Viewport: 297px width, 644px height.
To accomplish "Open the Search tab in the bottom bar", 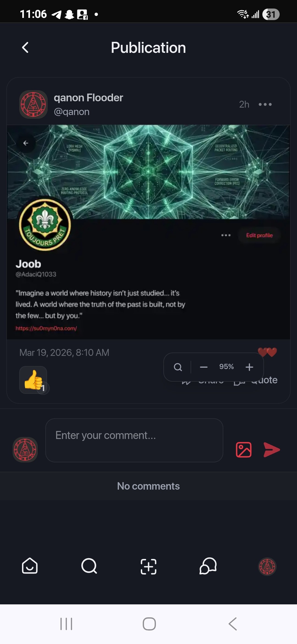I will pos(89,566).
